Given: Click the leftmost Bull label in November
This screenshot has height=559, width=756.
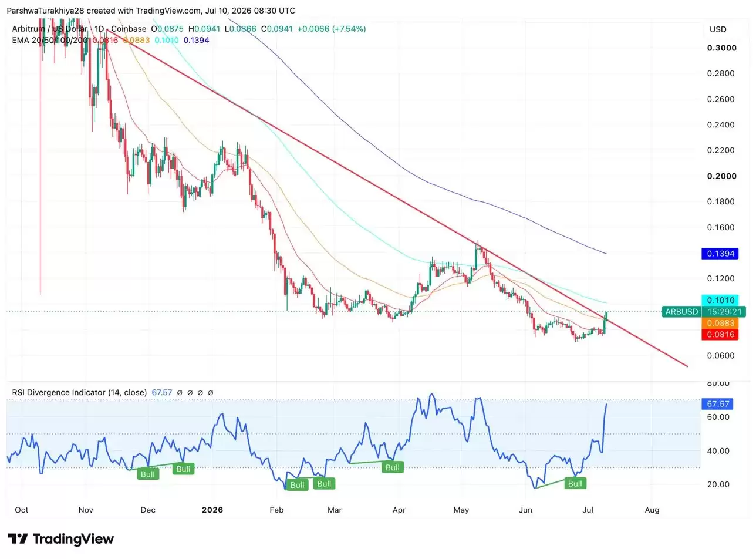Looking at the screenshot, I should pos(148,474).
